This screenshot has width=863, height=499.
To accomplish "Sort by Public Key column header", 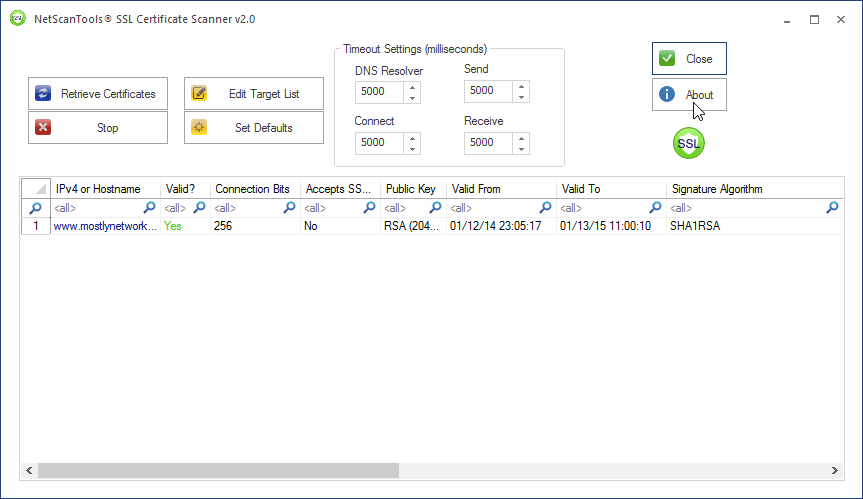I will click(413, 189).
